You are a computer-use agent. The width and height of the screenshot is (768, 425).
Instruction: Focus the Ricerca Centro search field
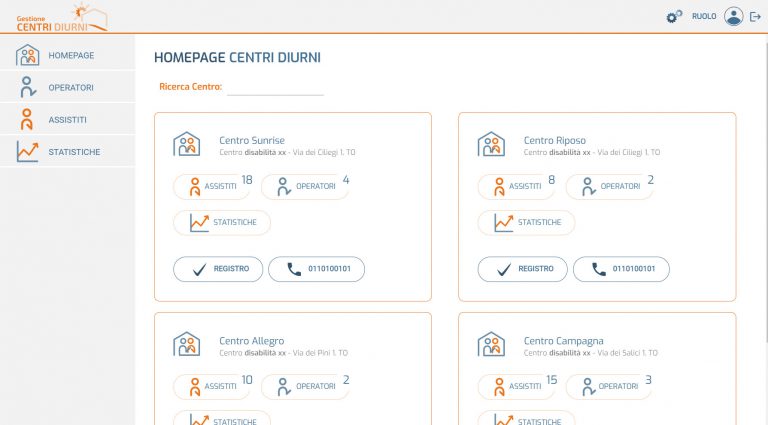[x=275, y=87]
